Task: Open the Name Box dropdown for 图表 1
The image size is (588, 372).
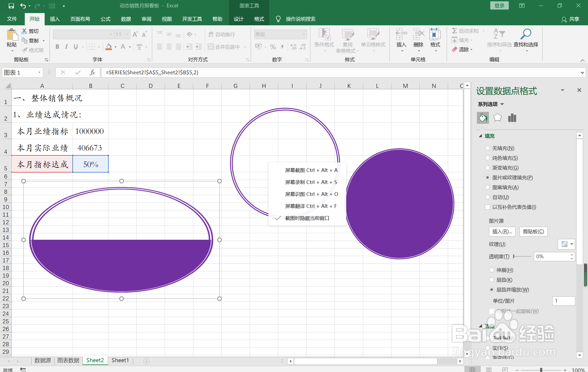Action: pos(39,72)
